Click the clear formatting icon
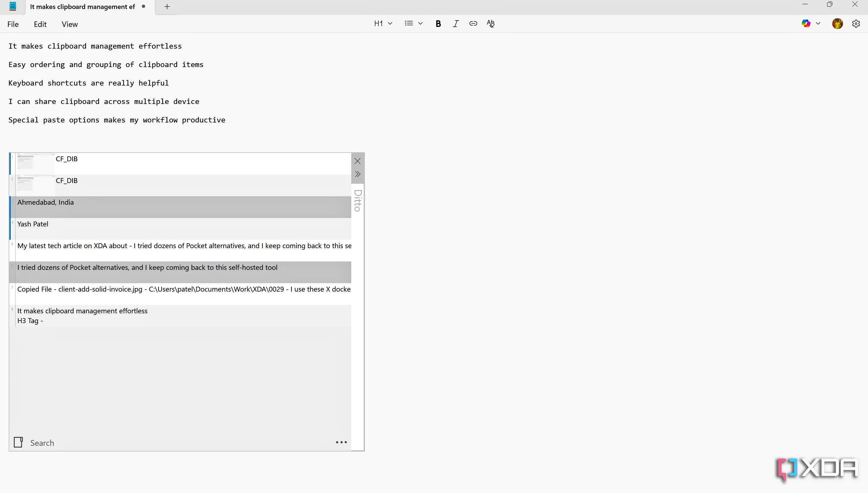Screen dimensions: 868x493 pos(490,24)
